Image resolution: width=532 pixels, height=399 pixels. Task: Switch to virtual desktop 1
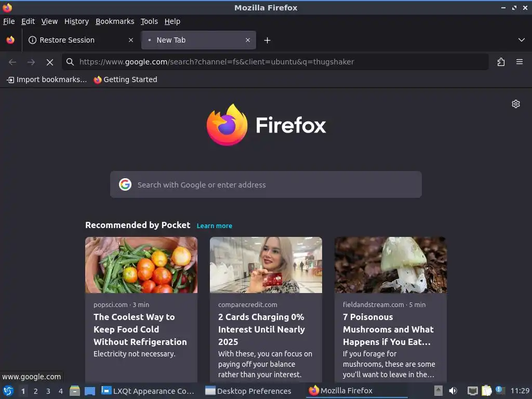click(23, 391)
